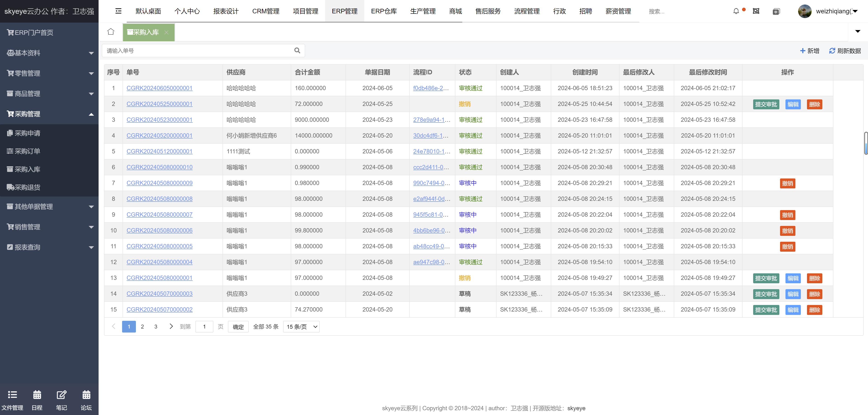Open the tab options dropdown arrow at right

858,32
